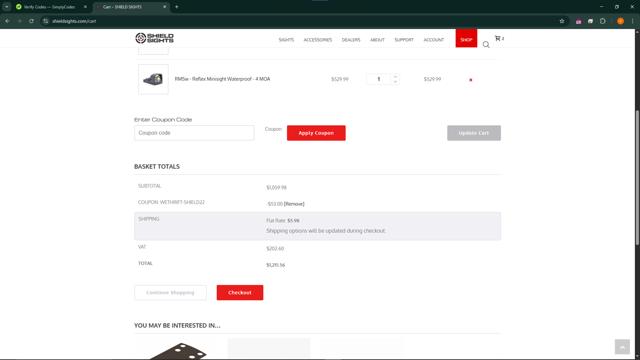Click the YOU MAY BE INTERESTED IN heading

tap(177, 325)
